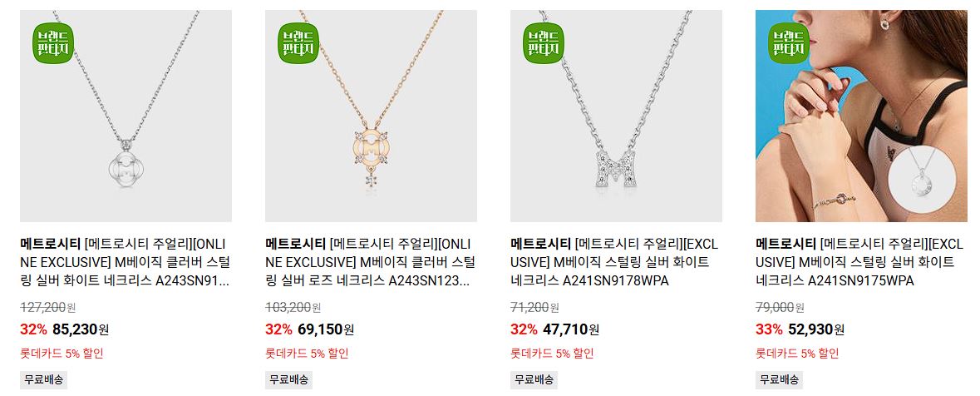Open rose gold clover necklace image
The image size is (980, 396).
click(x=371, y=116)
